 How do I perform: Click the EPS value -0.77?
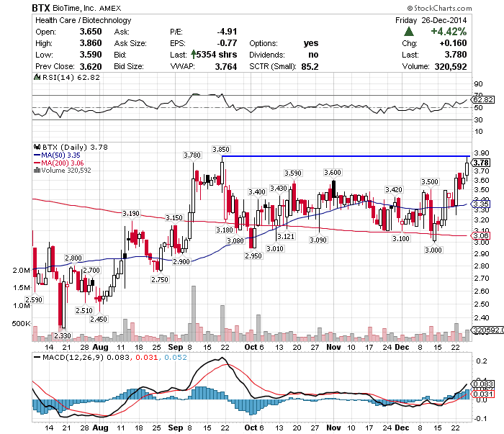click(227, 43)
